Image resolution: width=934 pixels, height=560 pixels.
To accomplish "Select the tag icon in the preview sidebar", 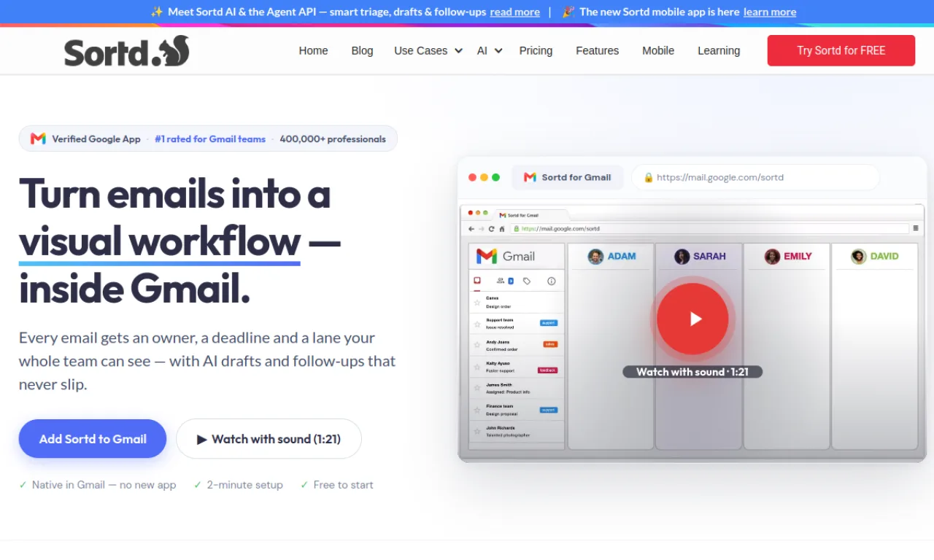I will (x=527, y=281).
